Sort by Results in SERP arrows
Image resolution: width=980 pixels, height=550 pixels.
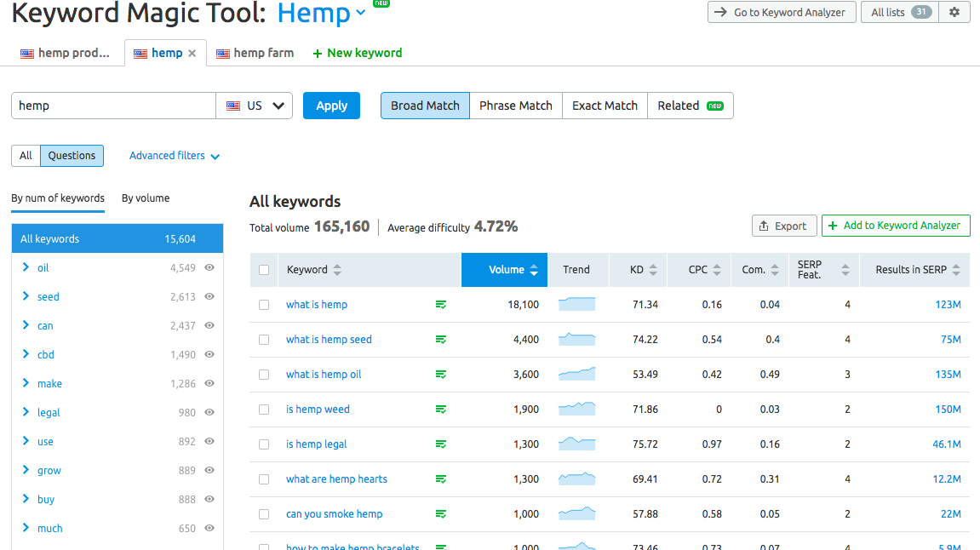click(956, 270)
